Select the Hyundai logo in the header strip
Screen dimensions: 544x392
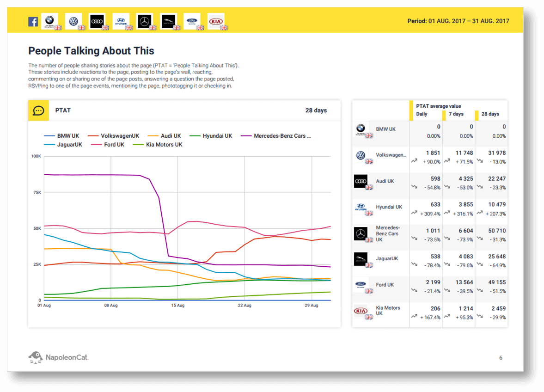point(122,20)
